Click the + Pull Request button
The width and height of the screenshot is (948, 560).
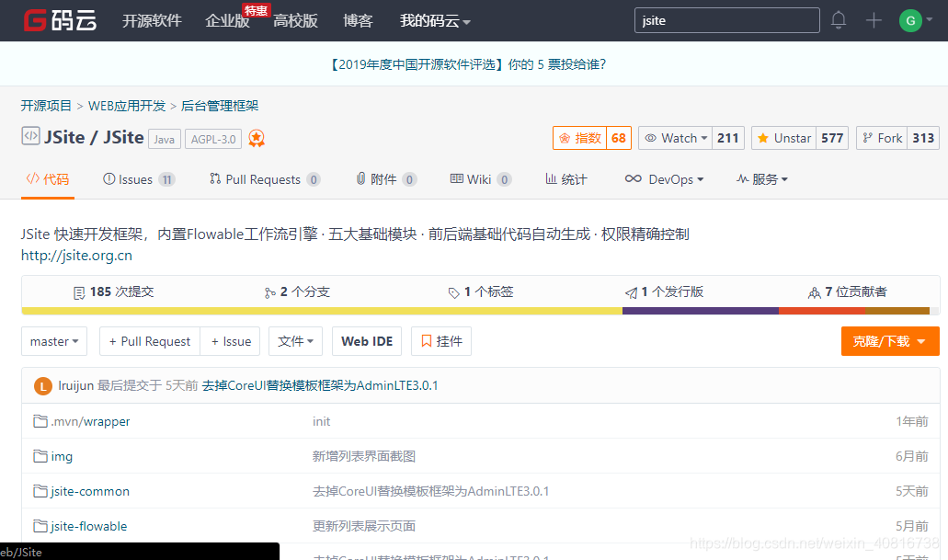pos(149,341)
